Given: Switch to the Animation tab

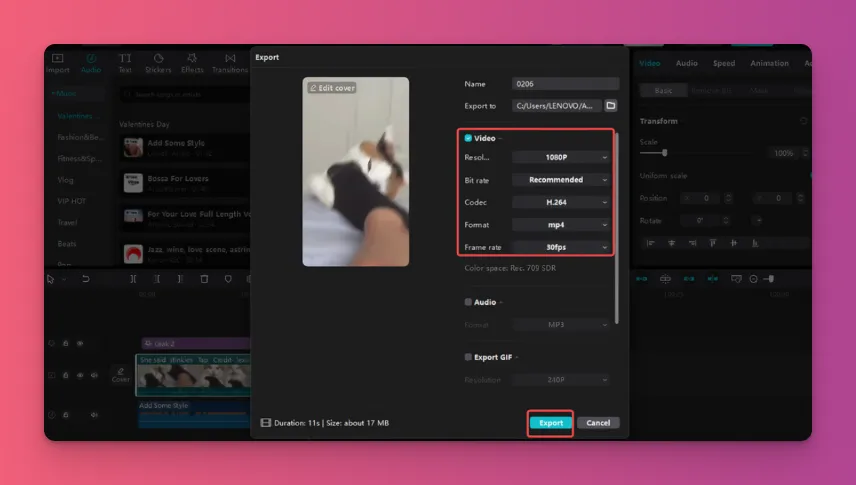Looking at the screenshot, I should point(769,63).
